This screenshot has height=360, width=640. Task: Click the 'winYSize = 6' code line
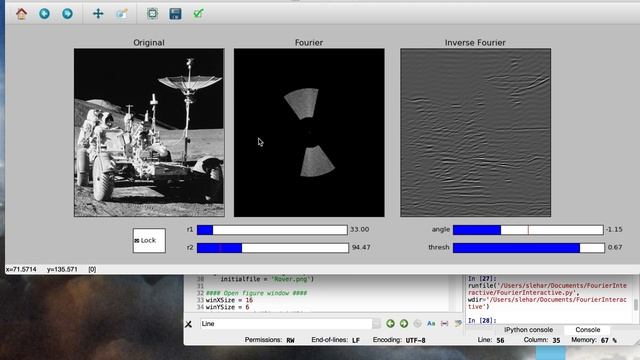(x=227, y=307)
